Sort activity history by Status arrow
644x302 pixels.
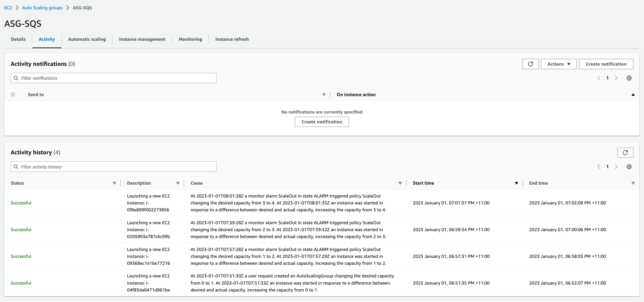114,183
